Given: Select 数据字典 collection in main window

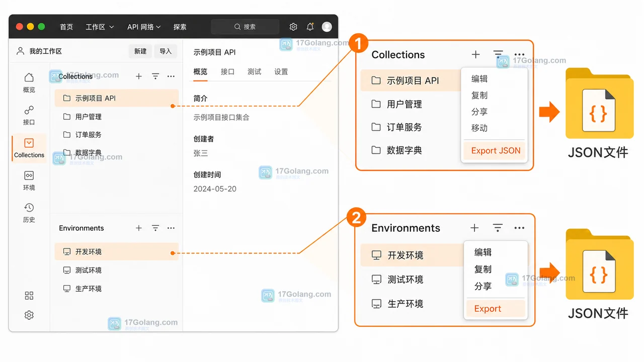Looking at the screenshot, I should 117,152.
